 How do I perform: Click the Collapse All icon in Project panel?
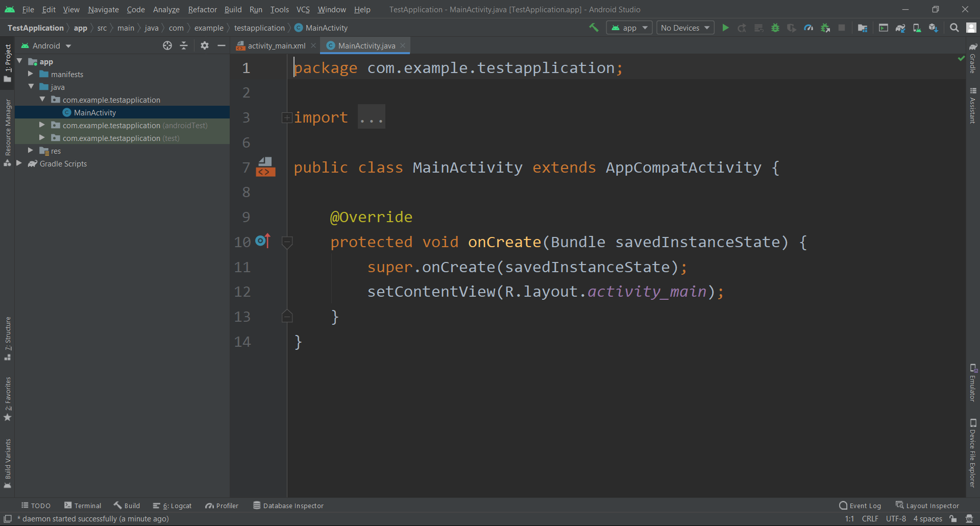coord(184,45)
